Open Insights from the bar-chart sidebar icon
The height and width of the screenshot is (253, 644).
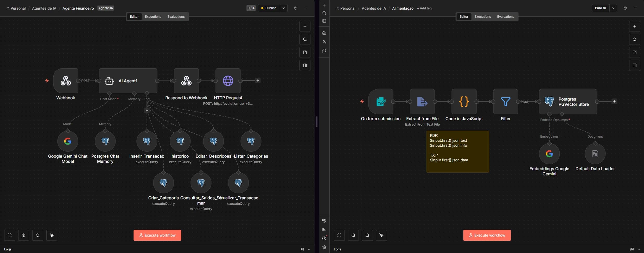coord(324,230)
